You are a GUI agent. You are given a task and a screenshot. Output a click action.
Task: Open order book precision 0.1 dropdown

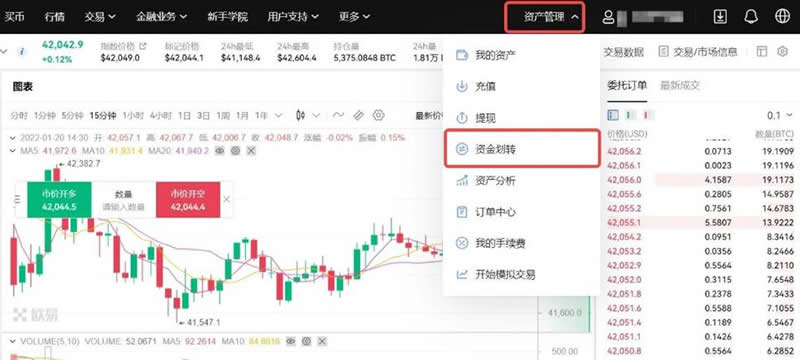(780, 115)
